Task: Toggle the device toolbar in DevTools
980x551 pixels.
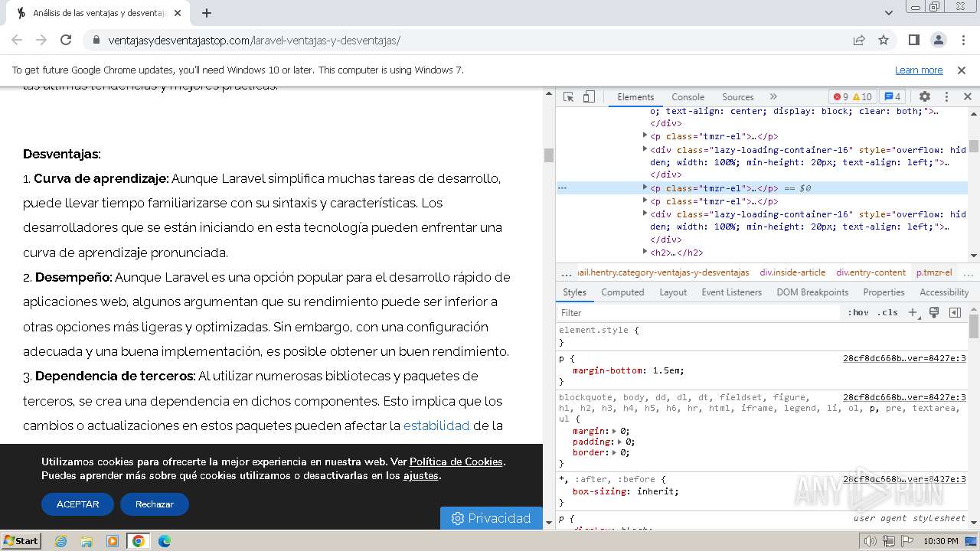Action: click(x=589, y=97)
